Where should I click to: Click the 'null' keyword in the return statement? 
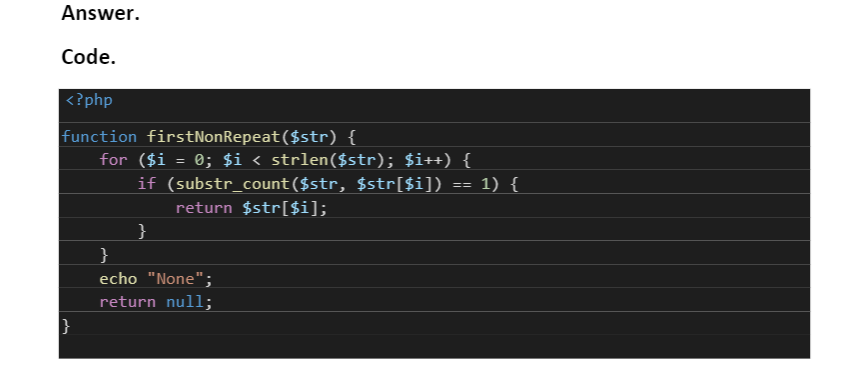point(184,302)
